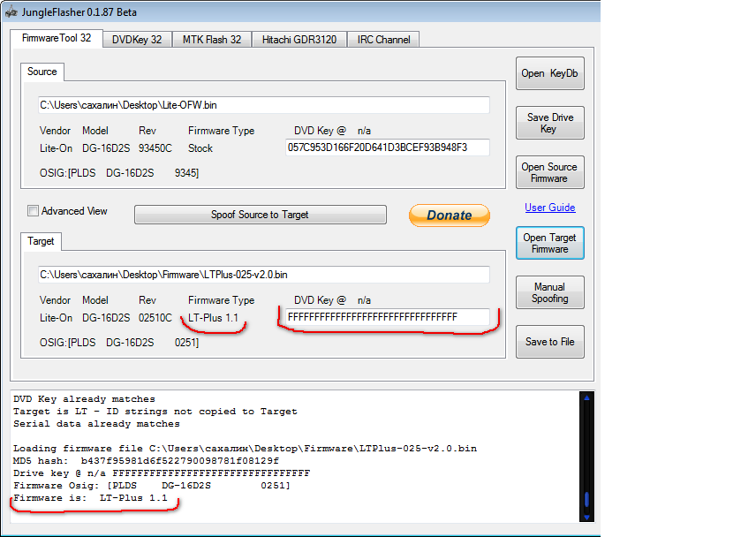Click log line 'Target is LT - ID strings'
756x537 pixels.
tap(155, 412)
